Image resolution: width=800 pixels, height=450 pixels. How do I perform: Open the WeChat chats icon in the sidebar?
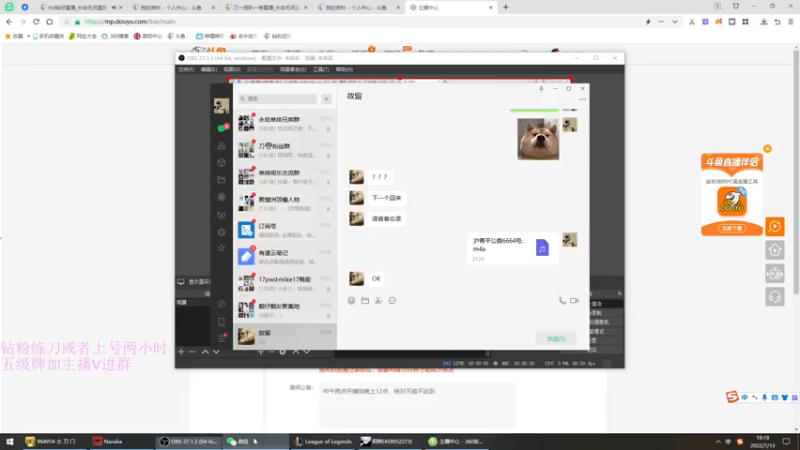221,128
